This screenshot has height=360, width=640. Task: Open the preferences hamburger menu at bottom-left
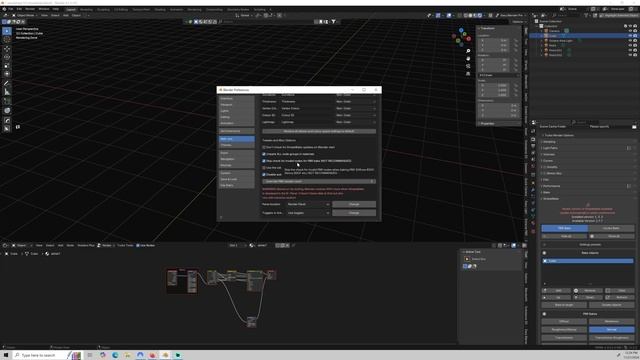click(221, 217)
